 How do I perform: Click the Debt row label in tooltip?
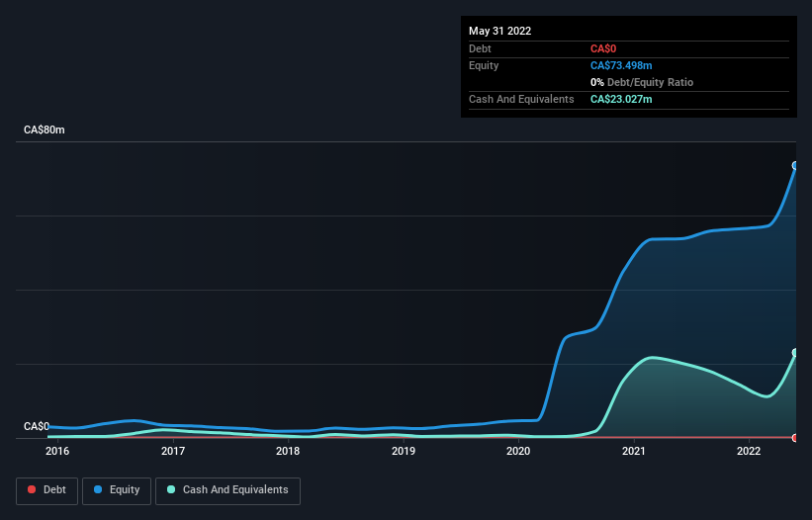[x=480, y=48]
